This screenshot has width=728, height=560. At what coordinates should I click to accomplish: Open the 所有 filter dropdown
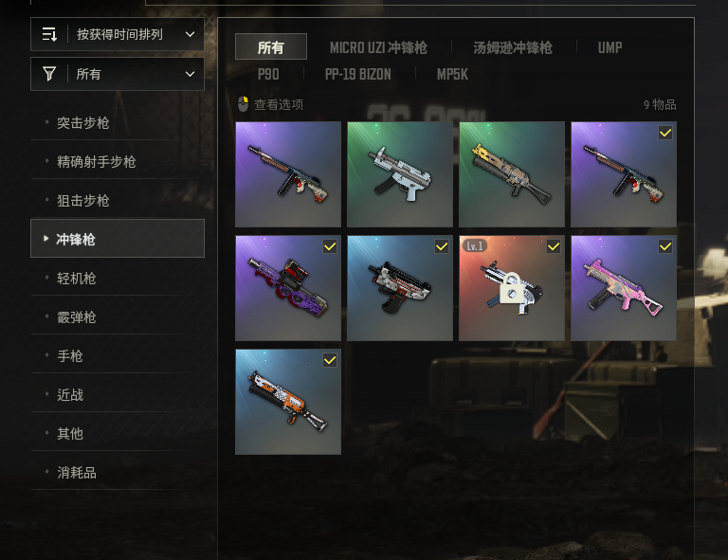(x=118, y=74)
